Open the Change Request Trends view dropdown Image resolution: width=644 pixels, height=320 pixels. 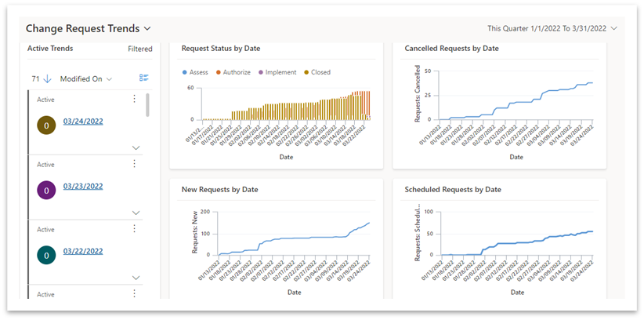[x=89, y=29]
